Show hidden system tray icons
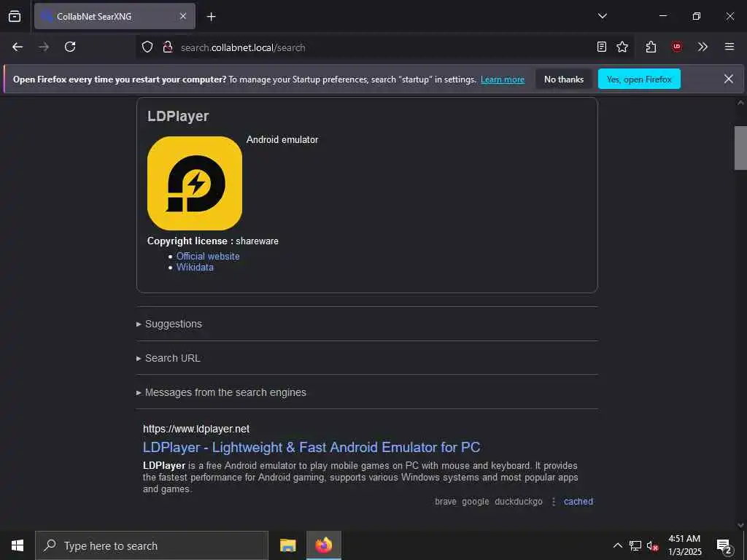 pyautogui.click(x=617, y=545)
